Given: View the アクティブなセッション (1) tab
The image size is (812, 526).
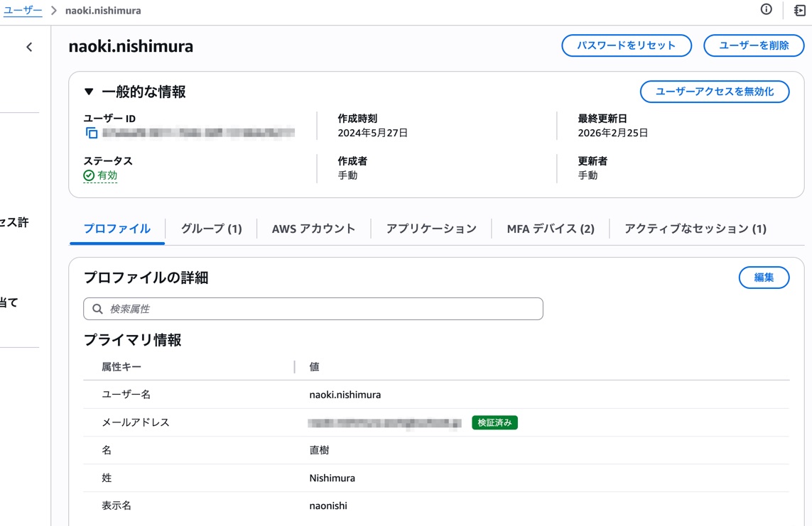Looking at the screenshot, I should coord(694,228).
